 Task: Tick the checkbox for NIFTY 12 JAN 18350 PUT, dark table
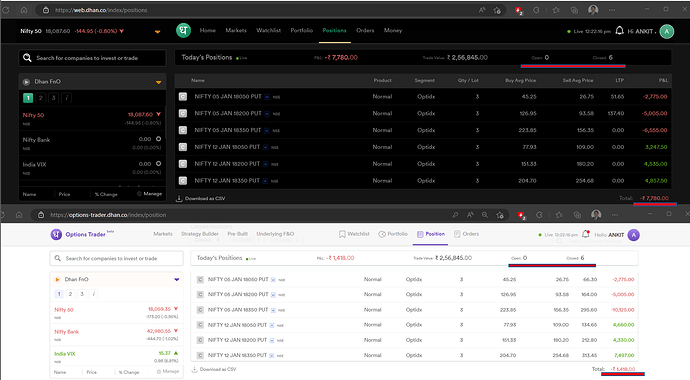183,180
